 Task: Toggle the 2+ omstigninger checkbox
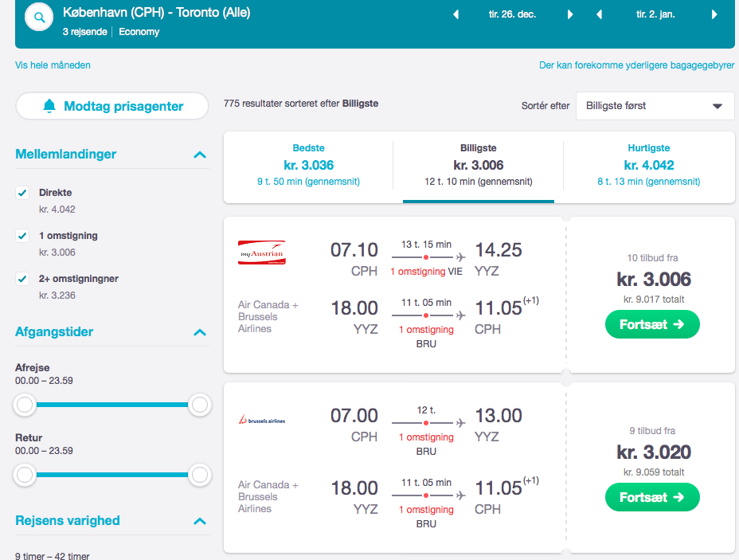23,279
